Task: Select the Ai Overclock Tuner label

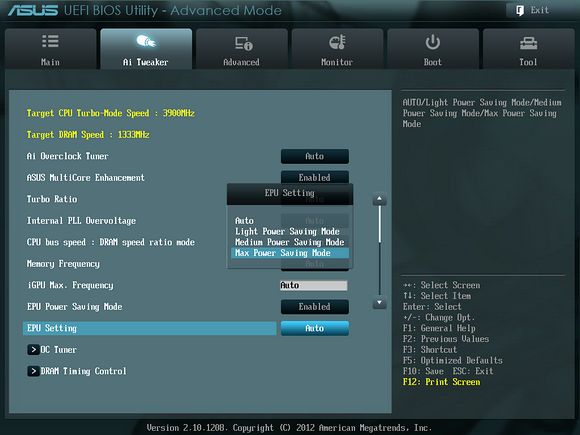Action: 68,156
